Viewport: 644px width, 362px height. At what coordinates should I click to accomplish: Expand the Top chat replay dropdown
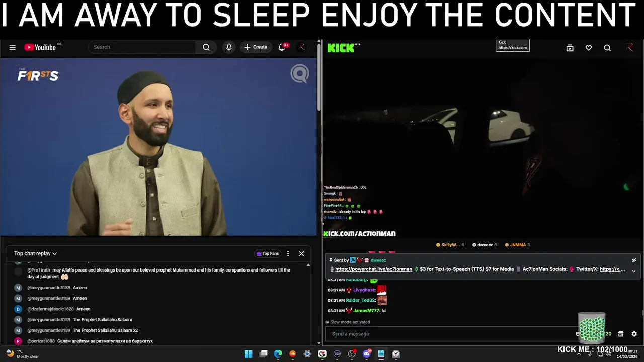click(36, 254)
